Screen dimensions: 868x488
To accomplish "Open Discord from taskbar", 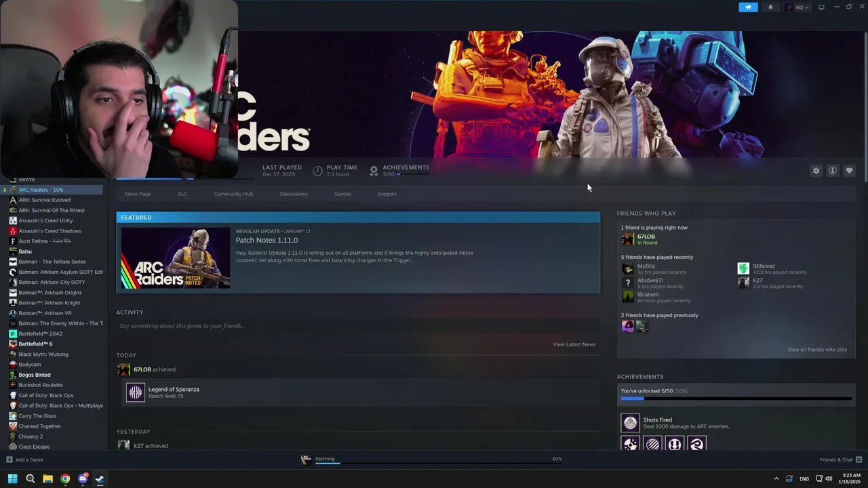I will click(83, 479).
